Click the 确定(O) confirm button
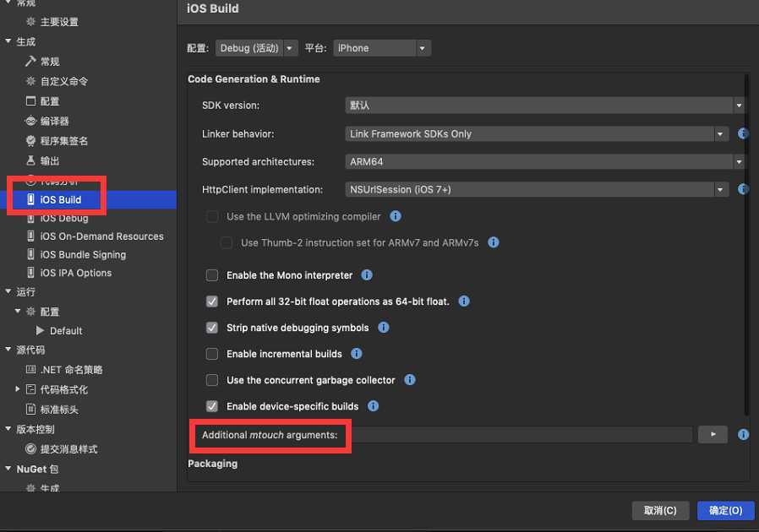Screen dimensions: 759x532 pos(725,510)
